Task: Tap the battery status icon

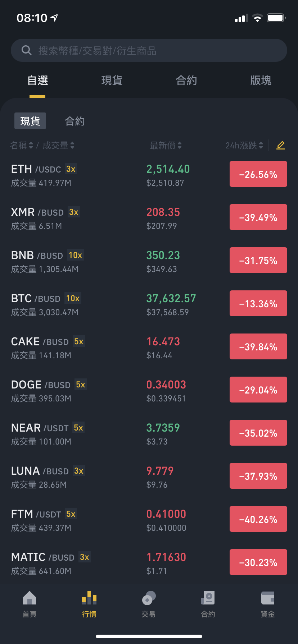Action: point(276,18)
